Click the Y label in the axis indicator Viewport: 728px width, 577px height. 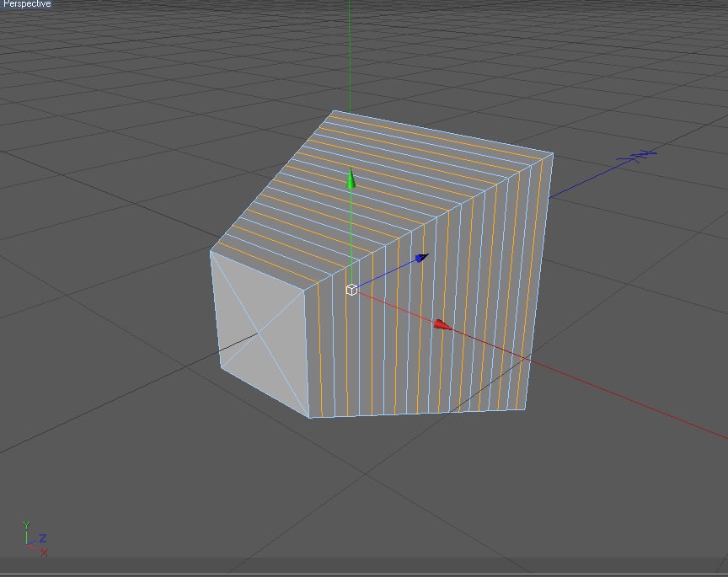(x=26, y=525)
